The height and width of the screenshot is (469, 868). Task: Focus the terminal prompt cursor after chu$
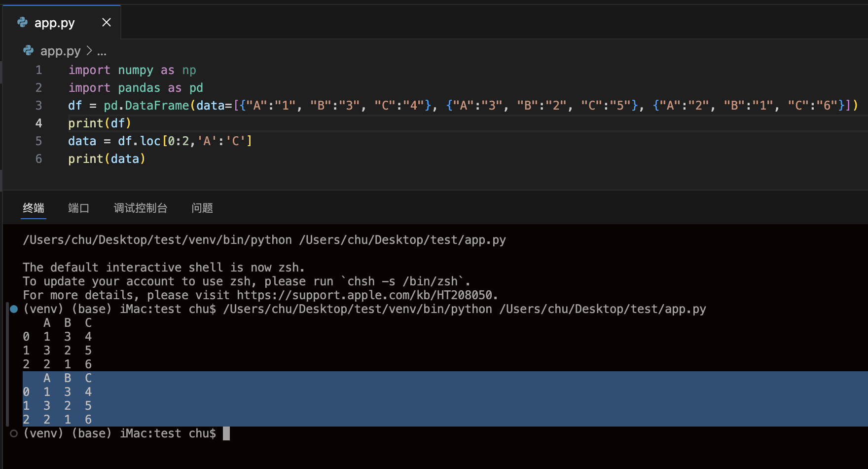[226, 433]
